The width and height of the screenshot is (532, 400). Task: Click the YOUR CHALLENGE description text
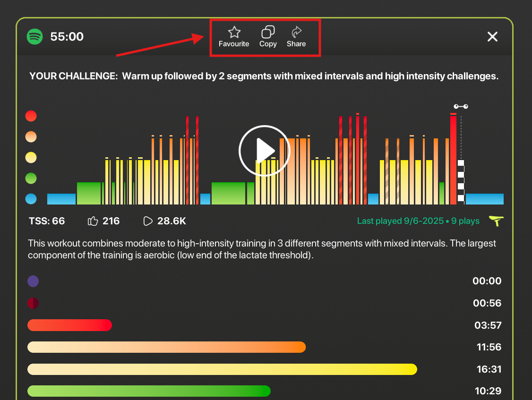click(x=264, y=76)
